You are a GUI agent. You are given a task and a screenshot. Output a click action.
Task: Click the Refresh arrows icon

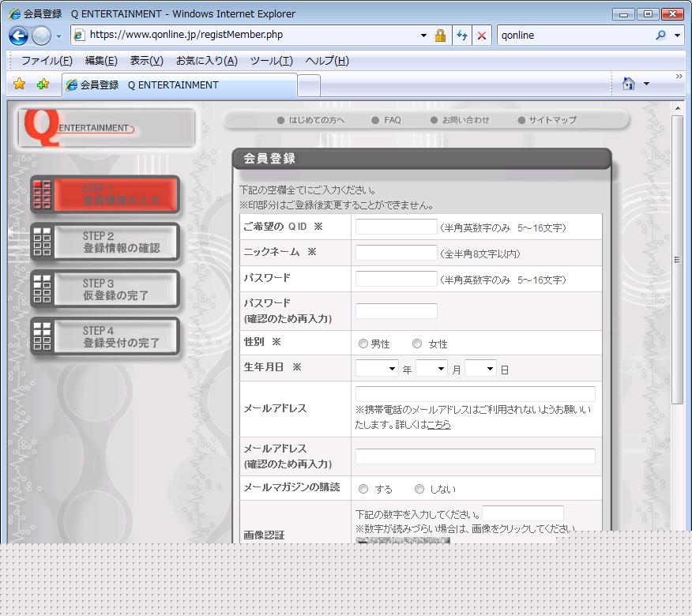coord(462,36)
